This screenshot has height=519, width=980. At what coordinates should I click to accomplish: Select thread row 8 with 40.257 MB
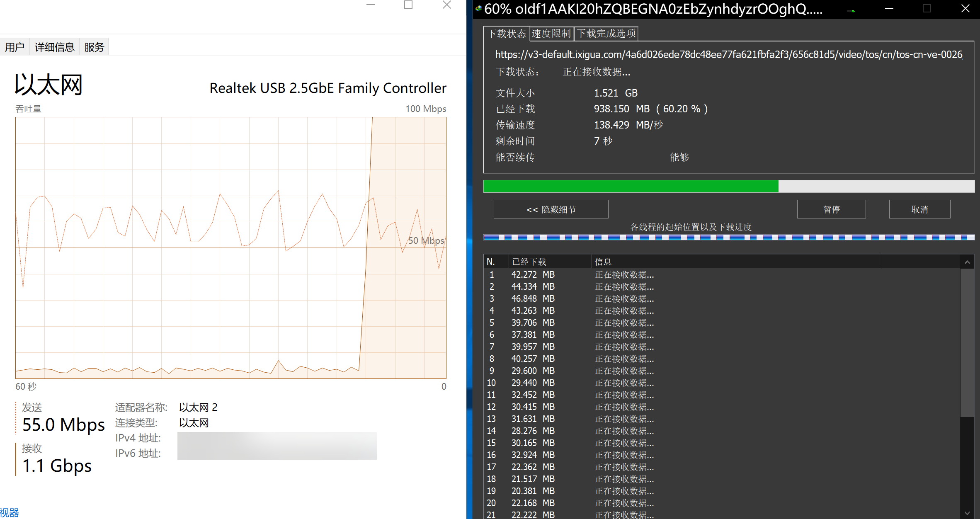pyautogui.click(x=722, y=359)
